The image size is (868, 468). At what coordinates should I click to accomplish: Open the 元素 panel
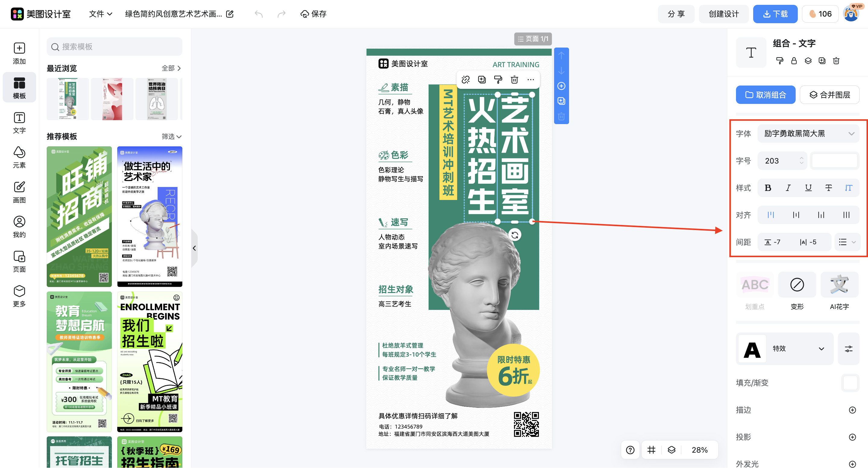[x=19, y=157]
